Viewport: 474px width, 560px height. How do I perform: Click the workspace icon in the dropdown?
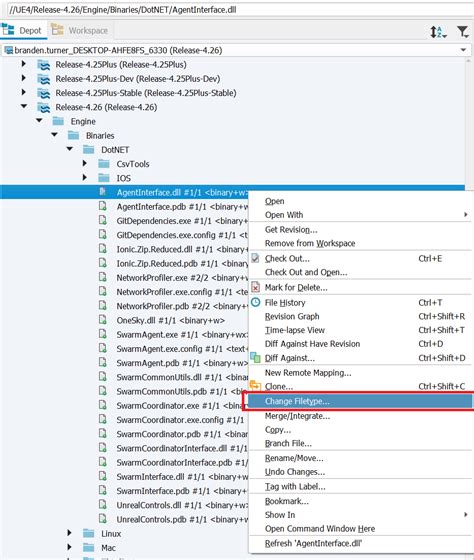pos(9,50)
